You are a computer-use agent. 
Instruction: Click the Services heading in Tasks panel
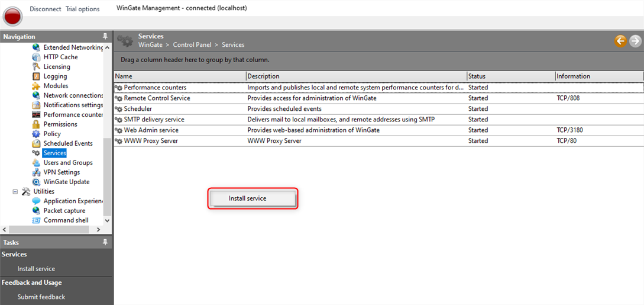click(x=14, y=255)
